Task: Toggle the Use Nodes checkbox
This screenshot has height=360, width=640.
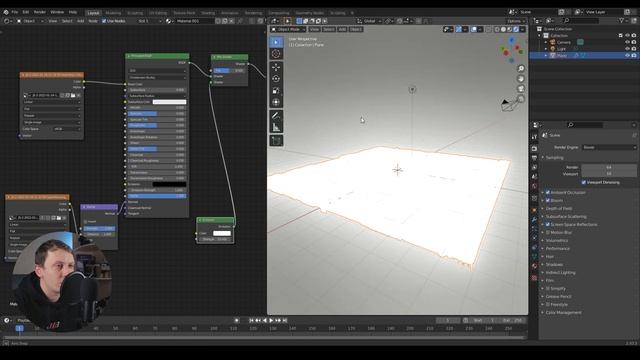Action: coord(104,21)
